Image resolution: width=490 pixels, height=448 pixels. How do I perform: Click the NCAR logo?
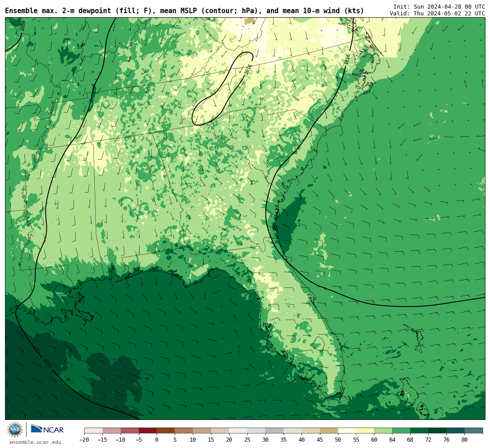pyautogui.click(x=47, y=429)
